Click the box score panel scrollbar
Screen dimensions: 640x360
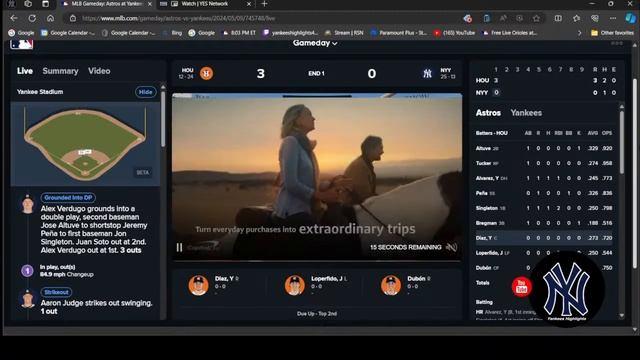click(622, 141)
